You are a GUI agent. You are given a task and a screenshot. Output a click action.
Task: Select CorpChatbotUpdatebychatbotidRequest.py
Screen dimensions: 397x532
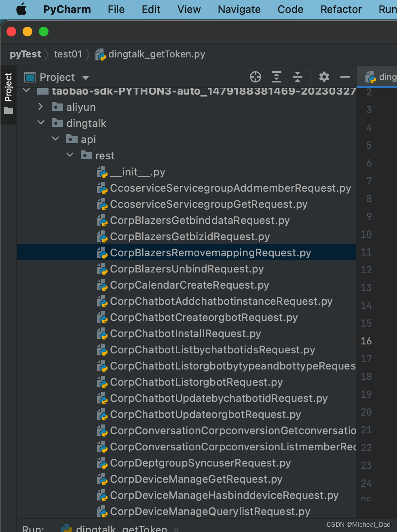(x=219, y=398)
